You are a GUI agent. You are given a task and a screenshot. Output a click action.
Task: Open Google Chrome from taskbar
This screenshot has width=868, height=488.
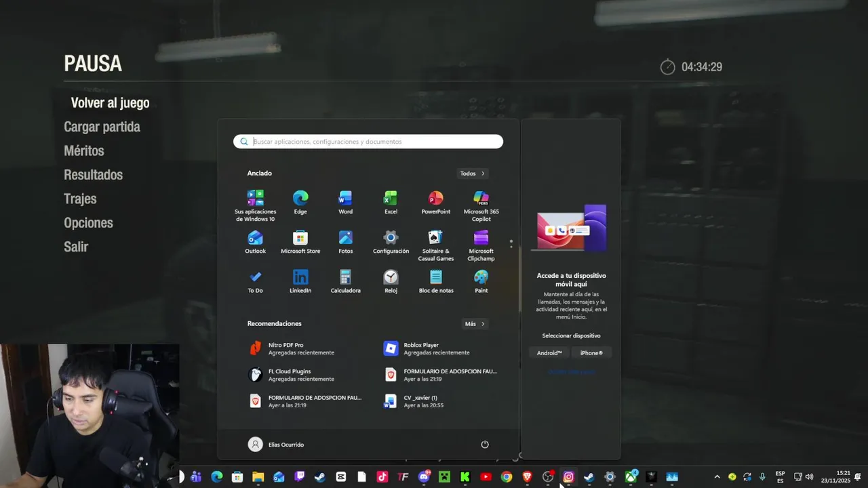coord(507,477)
